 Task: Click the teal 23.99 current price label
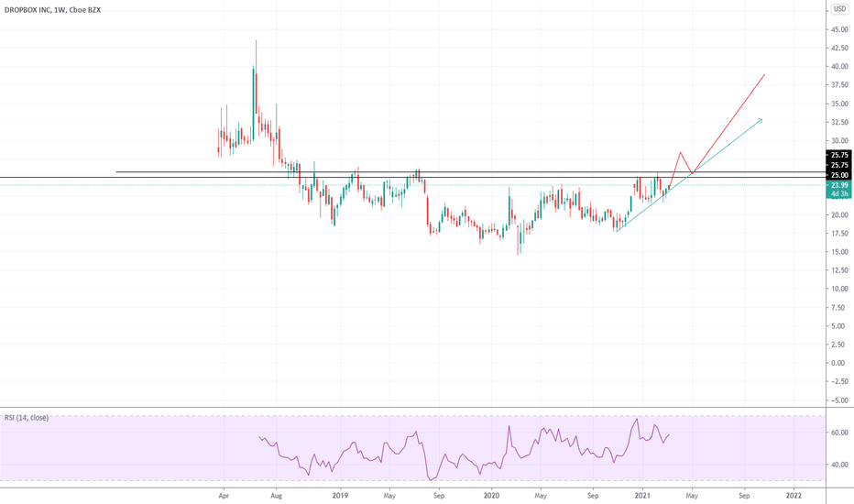tap(839, 185)
